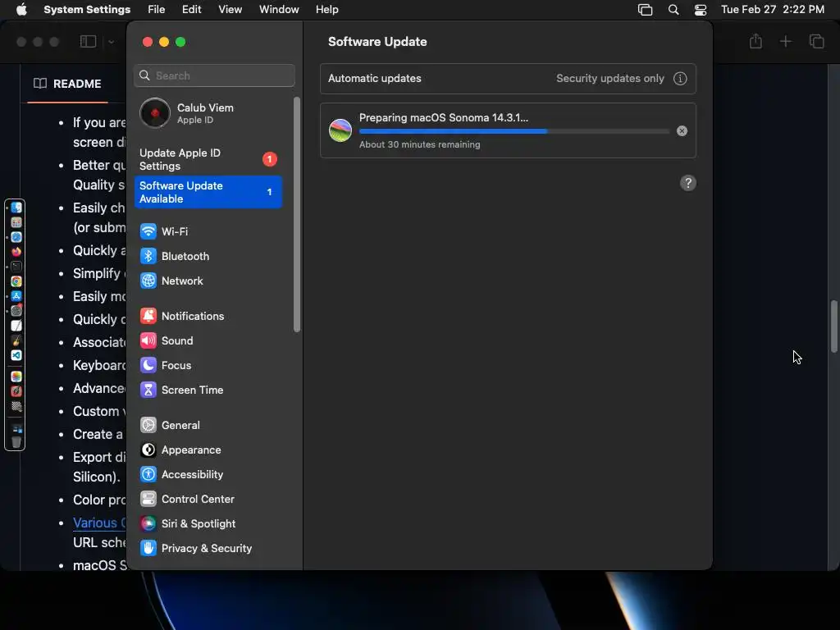Screen dimensions: 840x630
Task: Click the screen mirroring menu bar icon
Action: (x=645, y=10)
